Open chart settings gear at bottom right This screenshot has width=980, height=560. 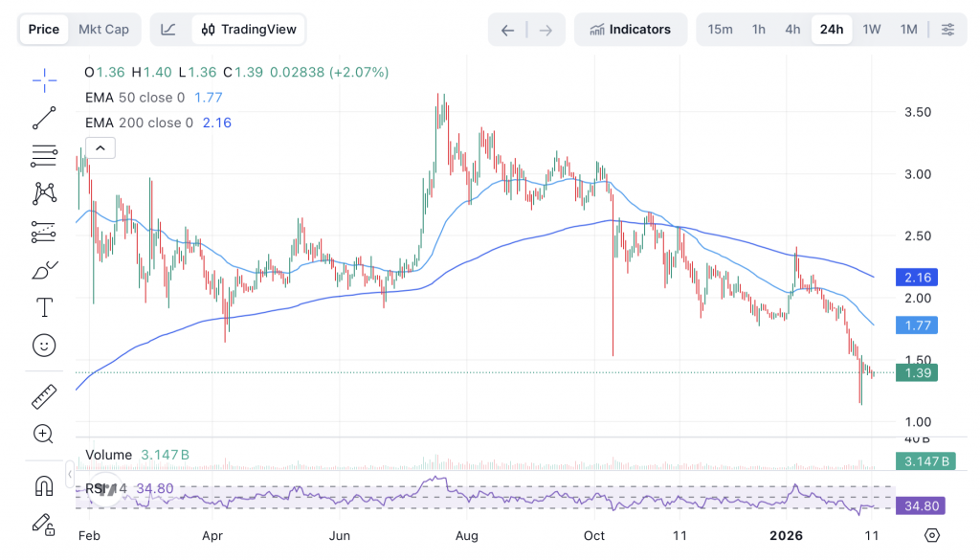coord(932,534)
